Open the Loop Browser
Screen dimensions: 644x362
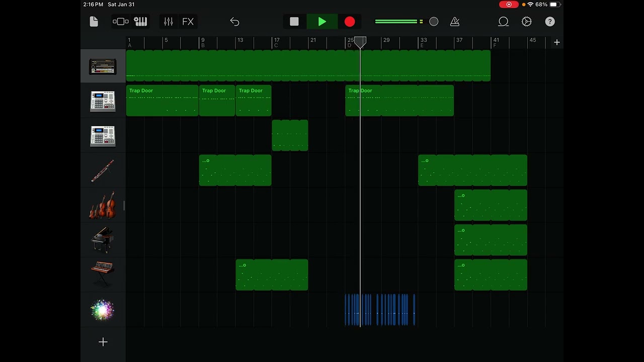(503, 22)
